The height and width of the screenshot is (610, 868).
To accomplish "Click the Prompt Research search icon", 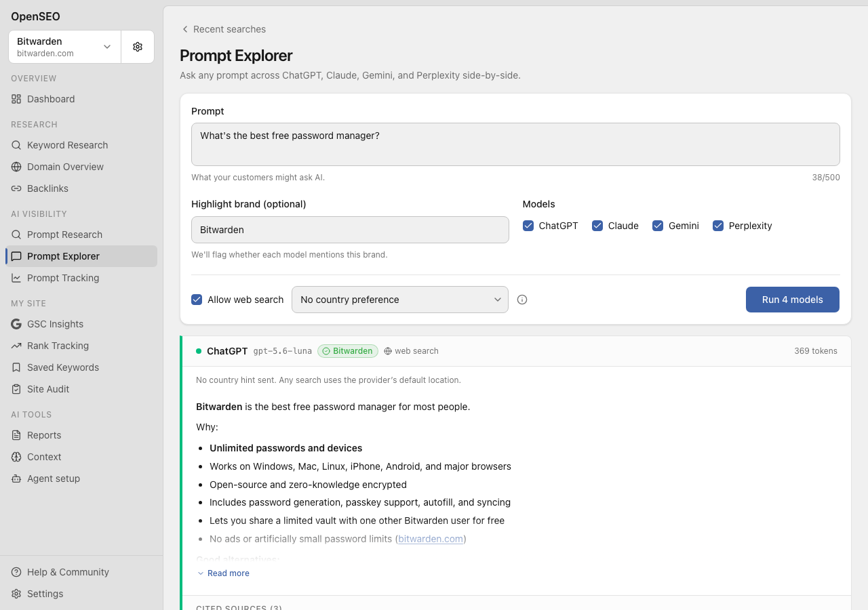I will tap(16, 235).
